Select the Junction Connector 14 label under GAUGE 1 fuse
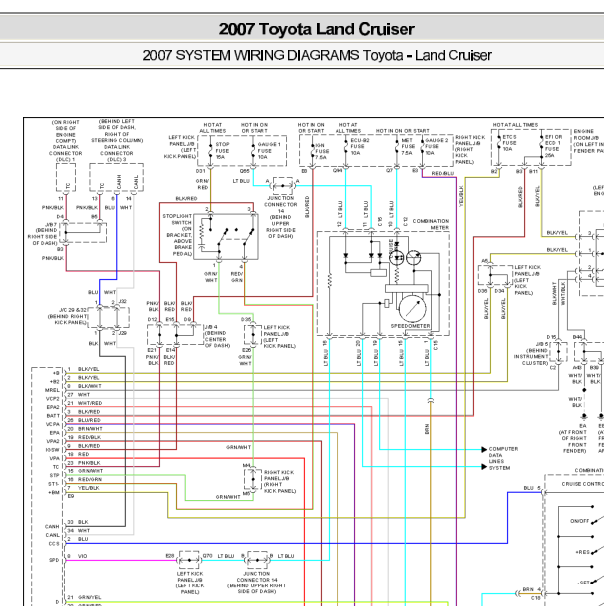This screenshot has width=604, height=606. pyautogui.click(x=281, y=217)
